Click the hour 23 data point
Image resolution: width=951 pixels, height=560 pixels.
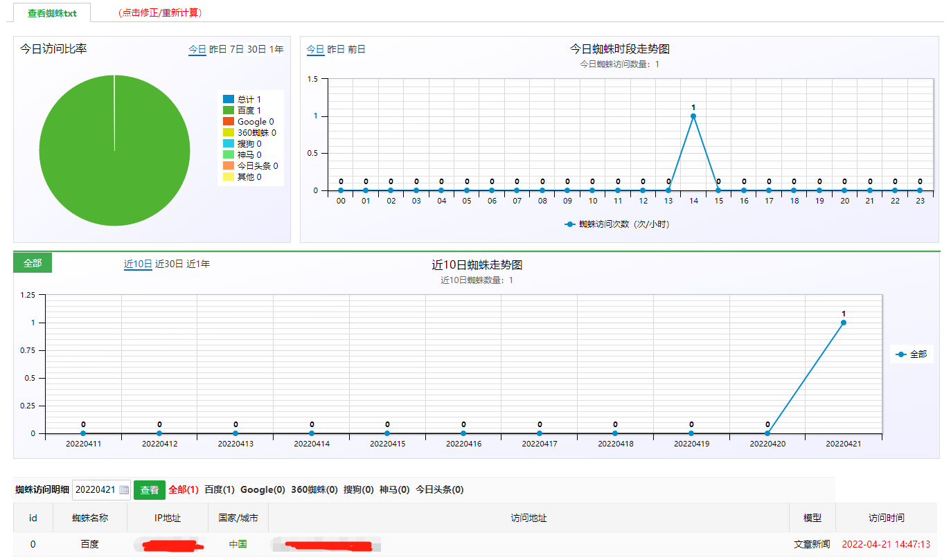click(x=920, y=190)
